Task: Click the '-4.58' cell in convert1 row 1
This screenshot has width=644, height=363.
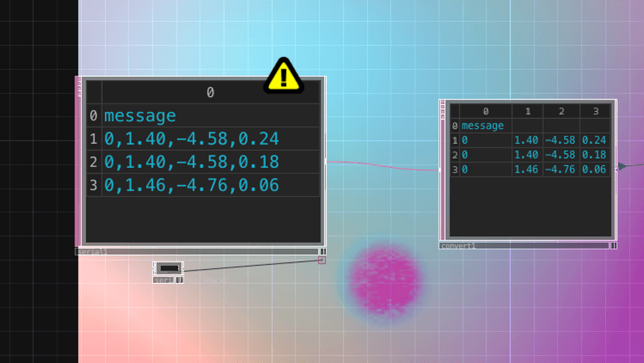Action: click(x=562, y=140)
